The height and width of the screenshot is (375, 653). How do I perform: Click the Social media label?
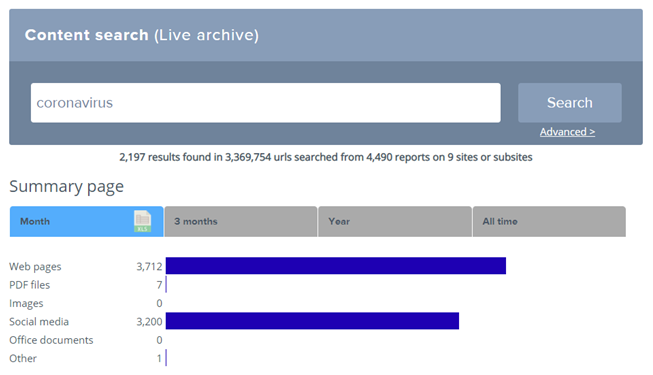pos(39,322)
